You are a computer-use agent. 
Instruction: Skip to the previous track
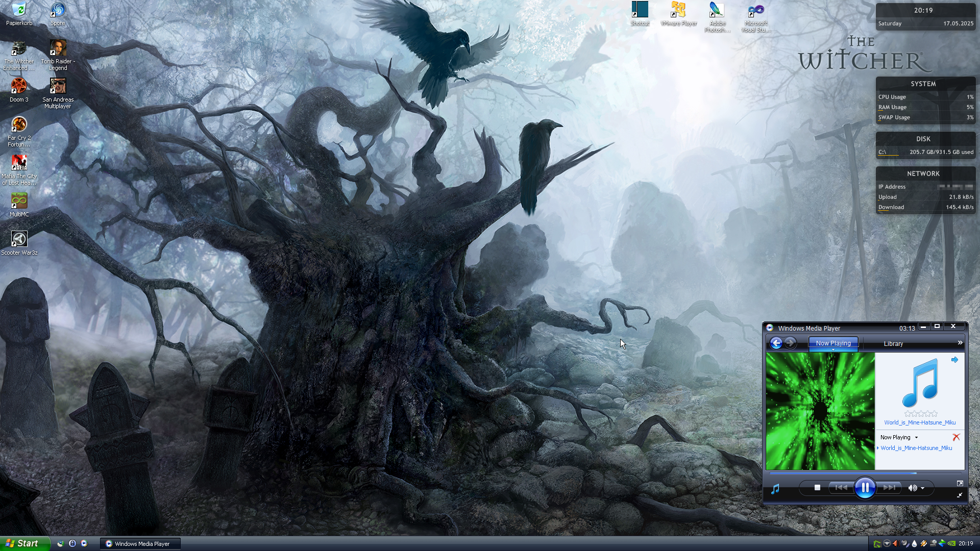[x=841, y=488]
